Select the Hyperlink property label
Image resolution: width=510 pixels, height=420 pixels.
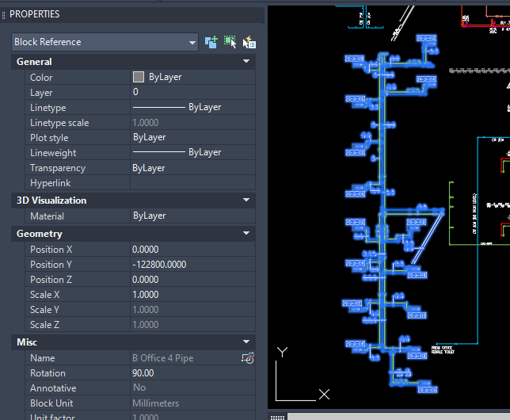click(x=51, y=183)
